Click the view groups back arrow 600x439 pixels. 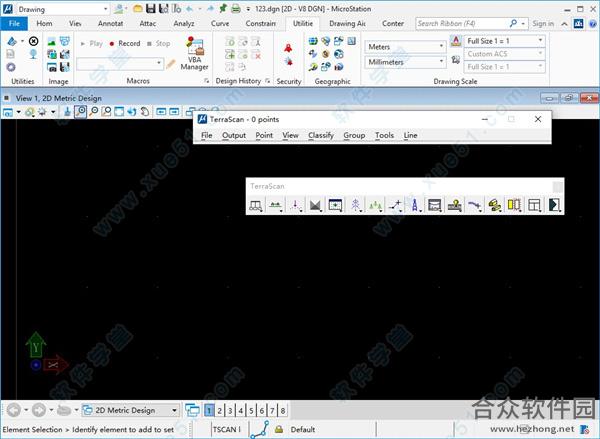click(x=14, y=410)
